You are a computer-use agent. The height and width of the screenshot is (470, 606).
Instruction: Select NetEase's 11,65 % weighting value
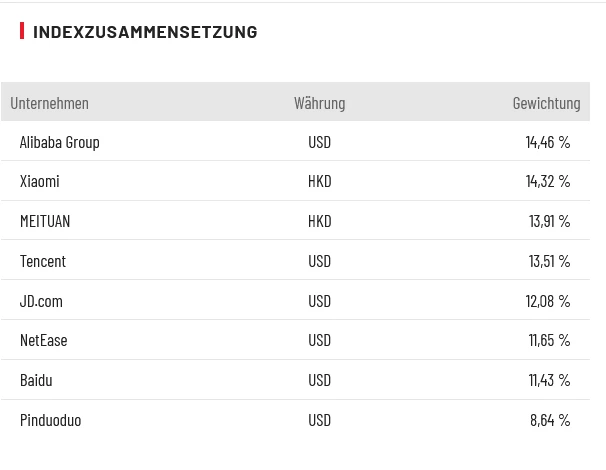click(x=549, y=340)
